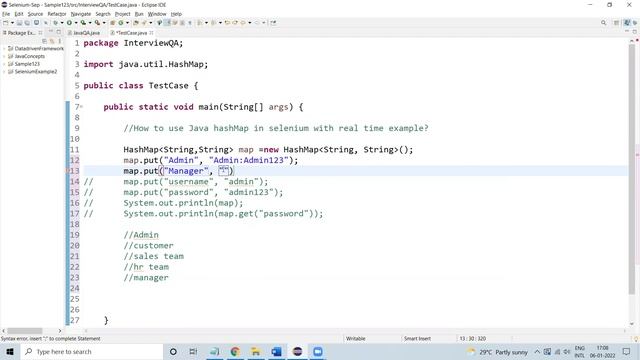Create a New Java Class icon
Image resolution: width=640 pixels, height=360 pixels.
121,23
